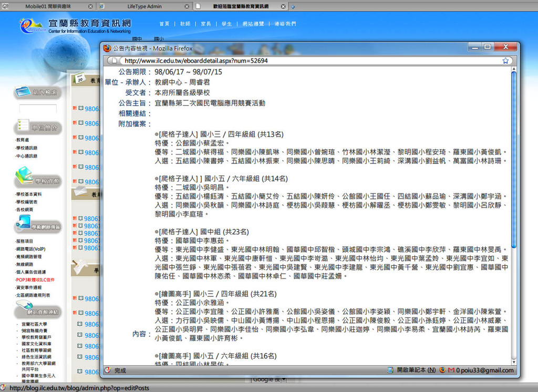Open the 網路電話(VoIP) sidebar link
The image size is (538, 392).
pyautogui.click(x=30, y=249)
